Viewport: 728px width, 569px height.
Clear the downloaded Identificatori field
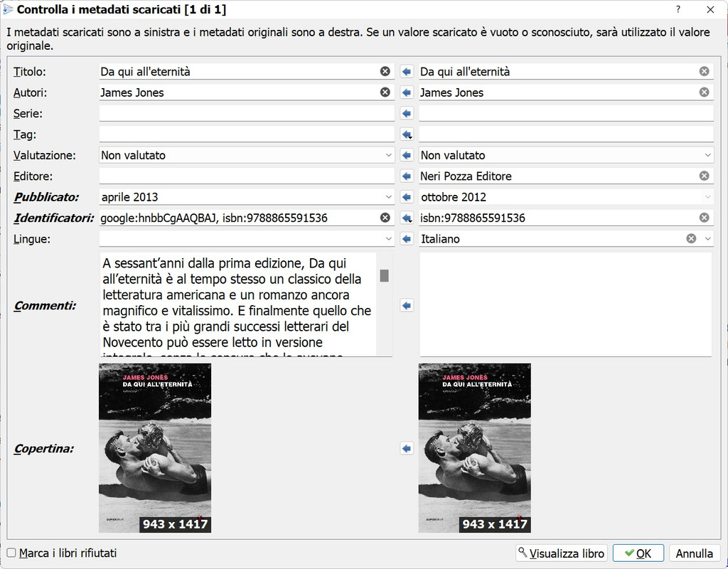(x=385, y=218)
